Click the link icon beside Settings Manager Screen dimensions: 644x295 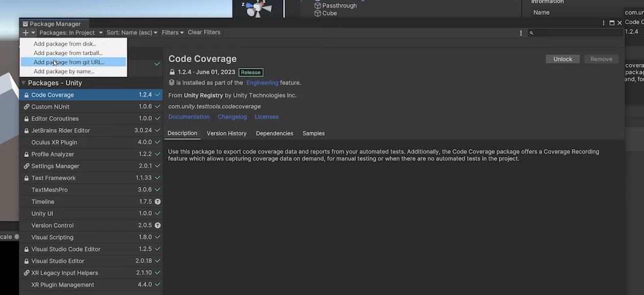tap(27, 166)
